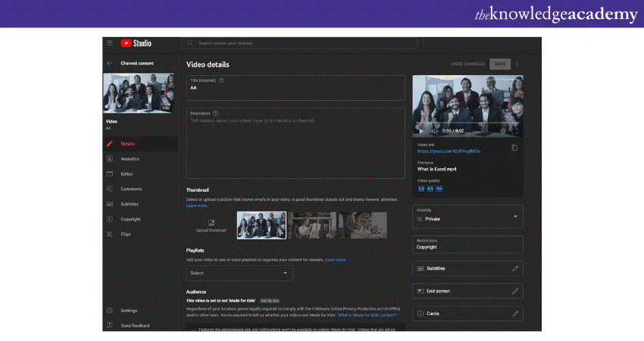The image size is (644, 341).
Task: Click the back arrow next to Channel content
Action: pos(110,64)
